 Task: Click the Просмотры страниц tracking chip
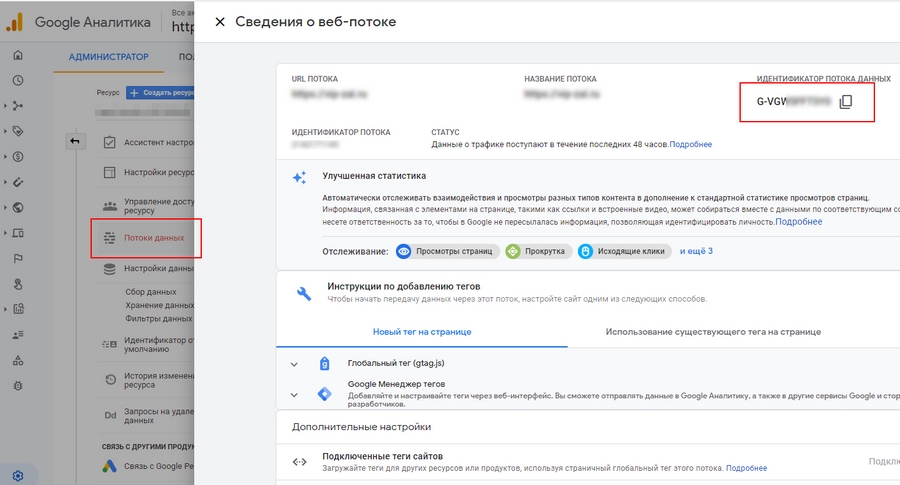(x=448, y=251)
